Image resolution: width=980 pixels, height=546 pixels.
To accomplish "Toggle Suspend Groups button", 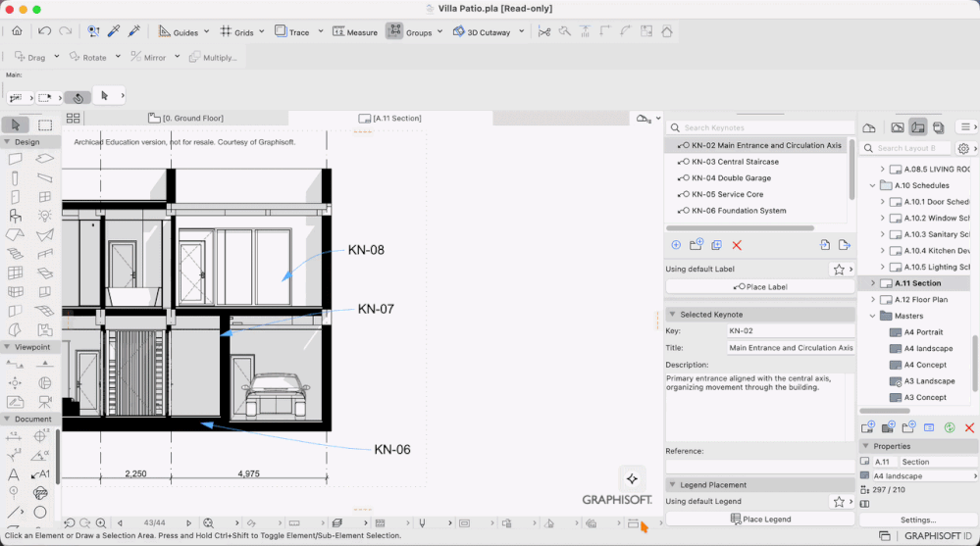I will tap(394, 31).
